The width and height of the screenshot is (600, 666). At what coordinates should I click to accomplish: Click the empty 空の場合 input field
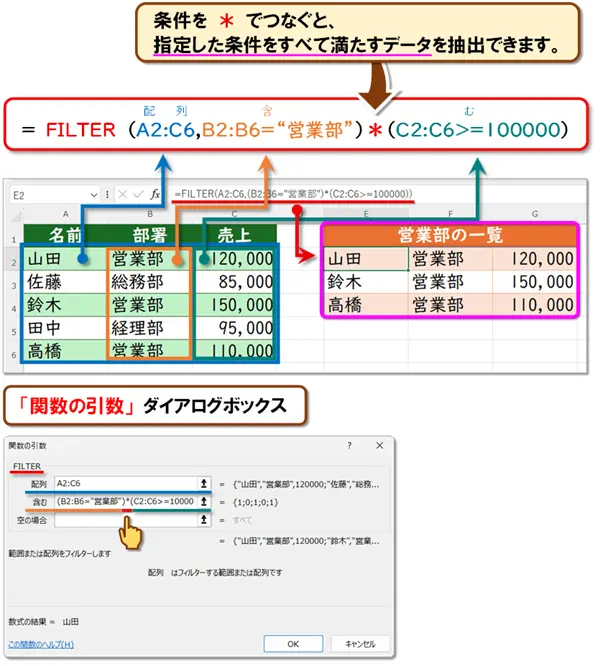tap(127, 520)
